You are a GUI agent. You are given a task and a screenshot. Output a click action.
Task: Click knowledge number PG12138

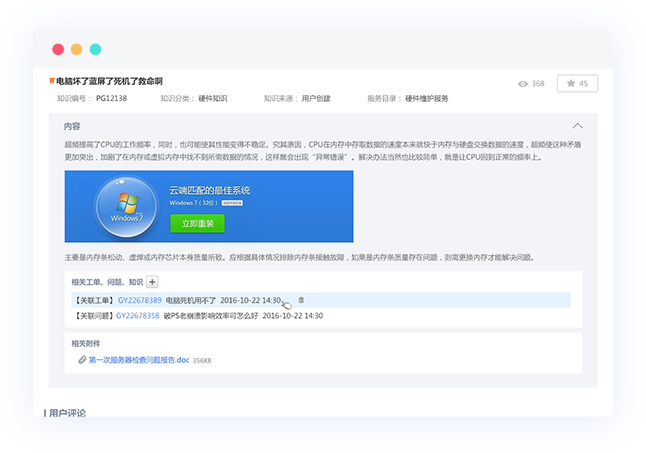pos(111,98)
